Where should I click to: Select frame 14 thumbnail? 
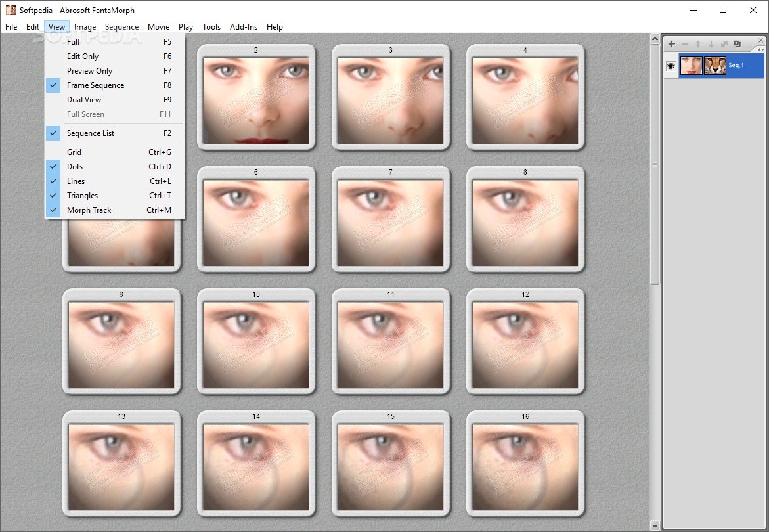(x=256, y=463)
